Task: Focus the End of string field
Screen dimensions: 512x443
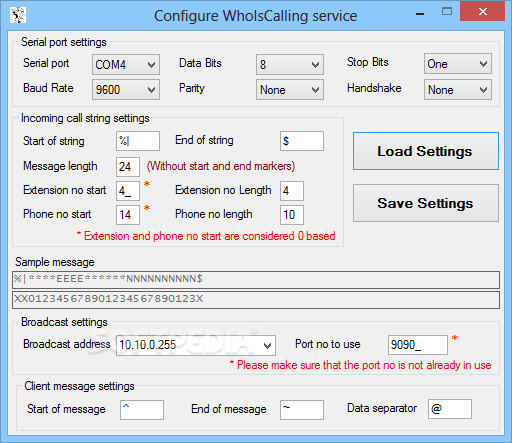Action: coord(302,141)
